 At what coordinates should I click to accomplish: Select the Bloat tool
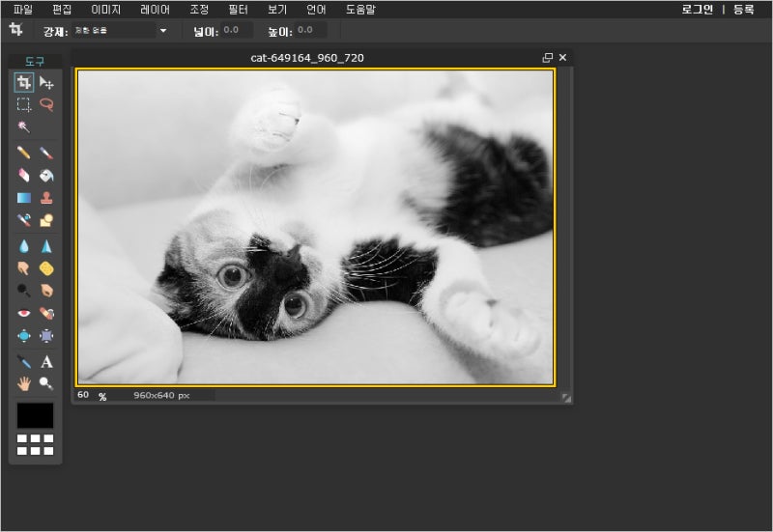[x=23, y=336]
